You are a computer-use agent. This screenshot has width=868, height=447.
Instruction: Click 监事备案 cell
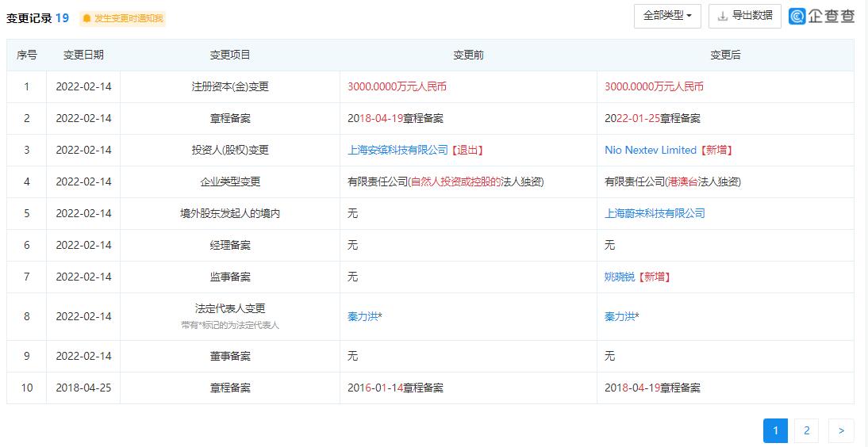230,277
